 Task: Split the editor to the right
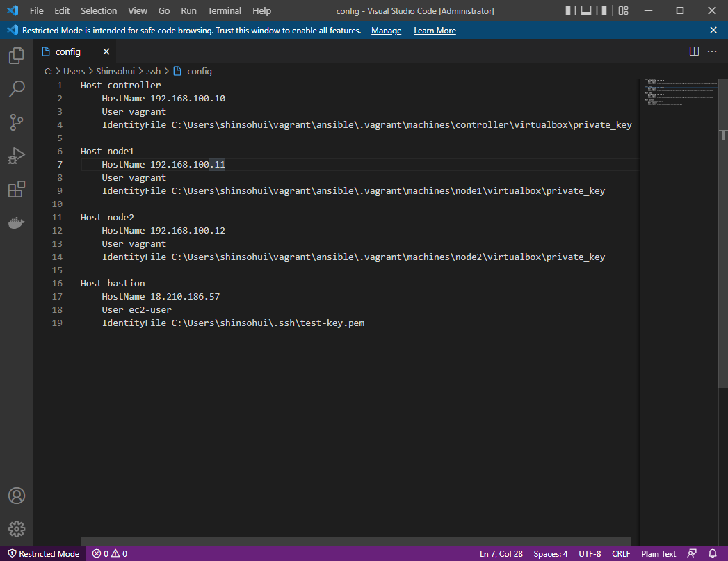(694, 51)
